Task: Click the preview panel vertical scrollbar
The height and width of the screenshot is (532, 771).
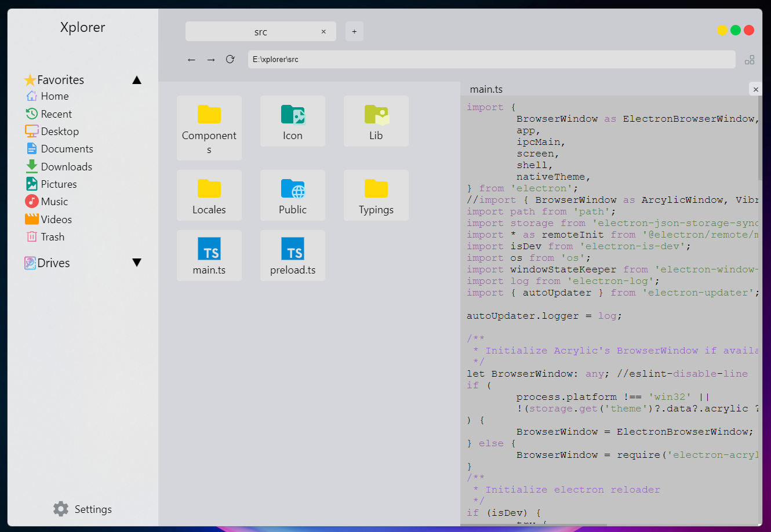Action: coord(760,138)
